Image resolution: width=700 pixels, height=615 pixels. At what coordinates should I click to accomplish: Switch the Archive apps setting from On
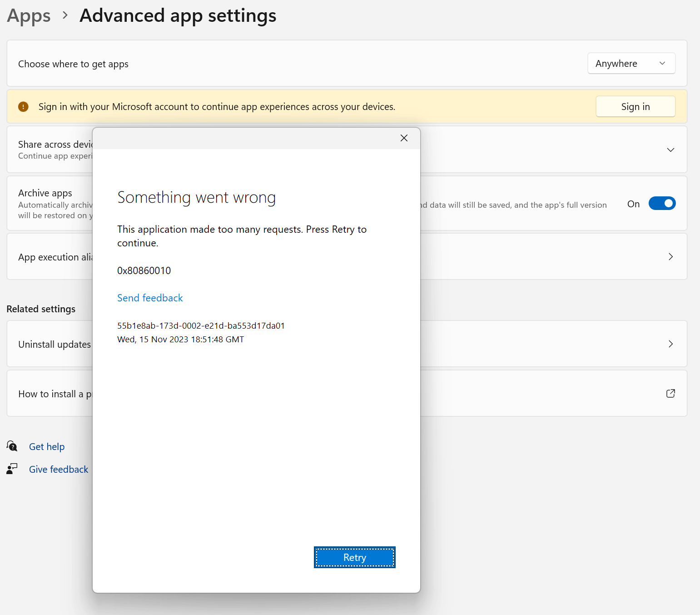tap(662, 203)
